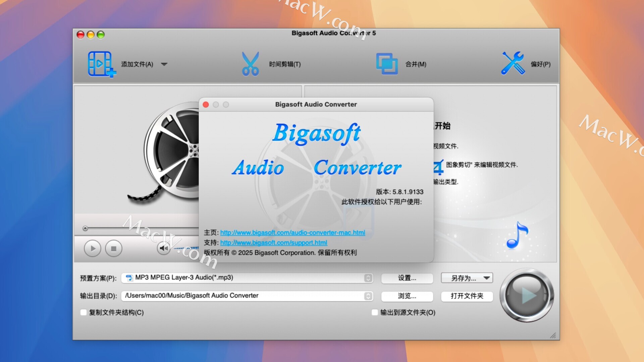This screenshot has width=644, height=362.
Task: Click the MP3 format icon in profile
Action: tap(129, 278)
